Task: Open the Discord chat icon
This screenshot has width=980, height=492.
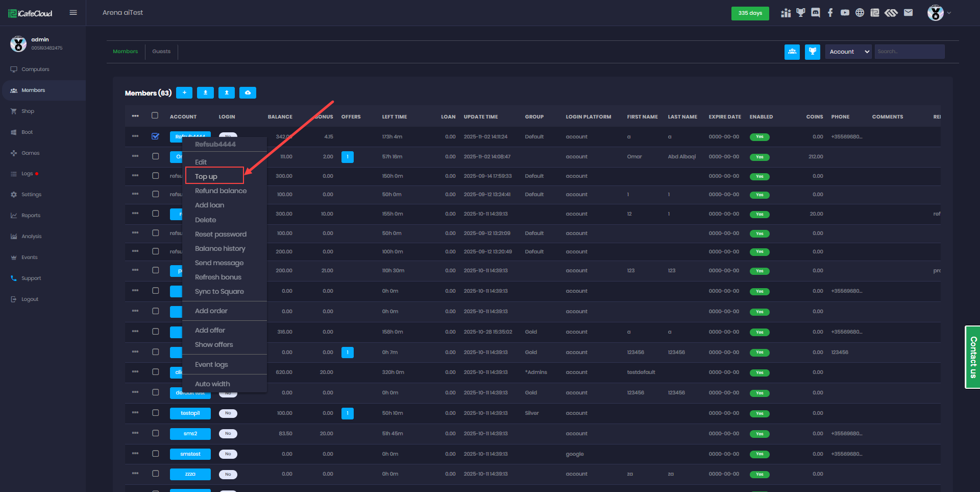Action: coord(816,13)
